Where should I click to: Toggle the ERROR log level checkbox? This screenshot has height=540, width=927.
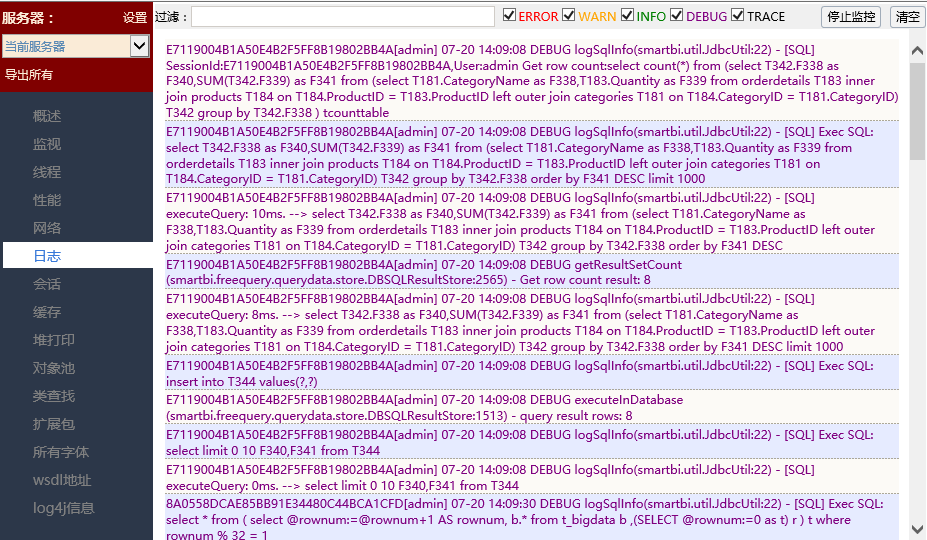[x=509, y=15]
